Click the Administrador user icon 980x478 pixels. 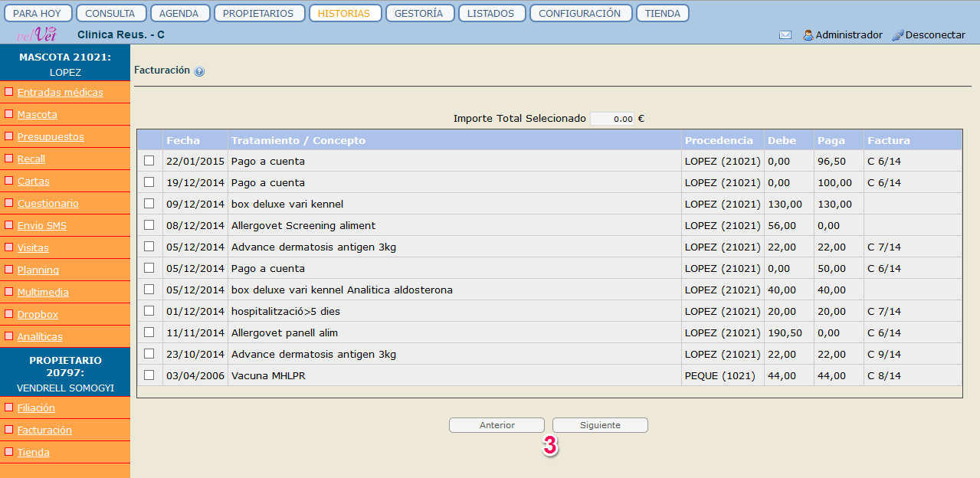coord(808,35)
